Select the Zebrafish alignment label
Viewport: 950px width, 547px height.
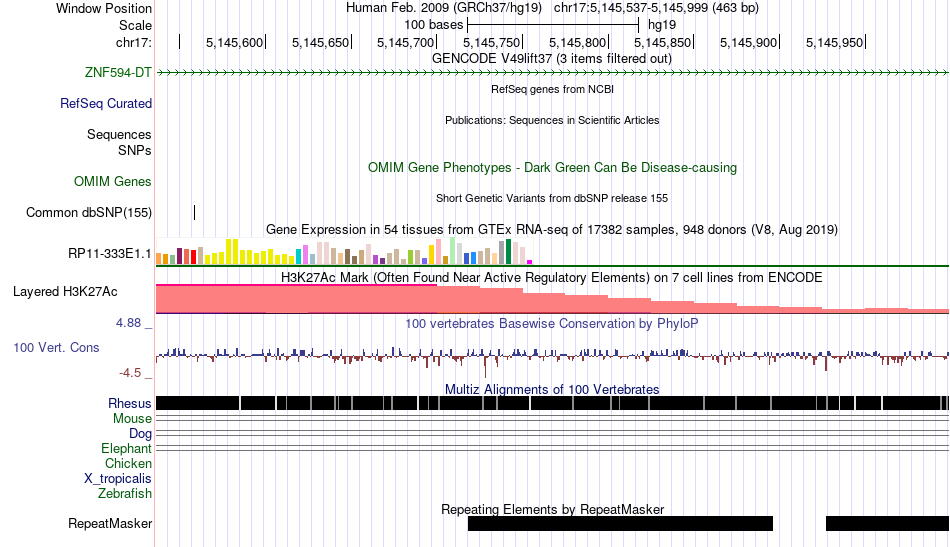125,494
